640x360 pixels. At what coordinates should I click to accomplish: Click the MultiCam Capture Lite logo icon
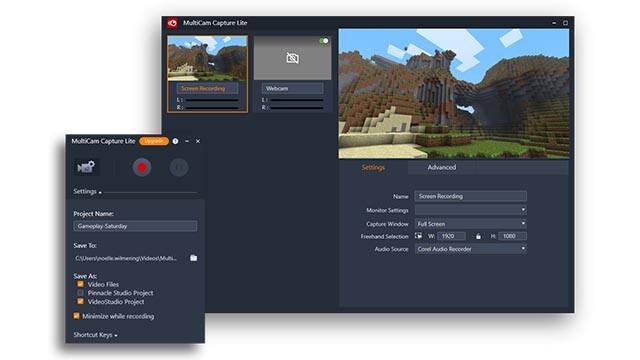172,23
